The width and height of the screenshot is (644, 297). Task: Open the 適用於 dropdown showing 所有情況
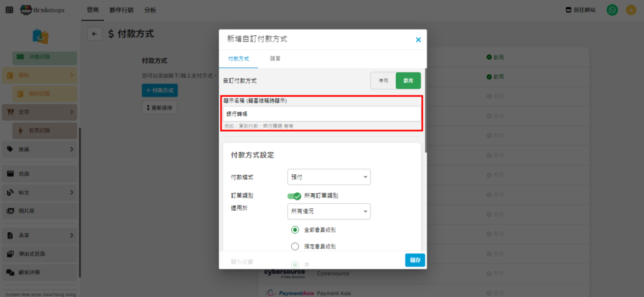tap(328, 211)
